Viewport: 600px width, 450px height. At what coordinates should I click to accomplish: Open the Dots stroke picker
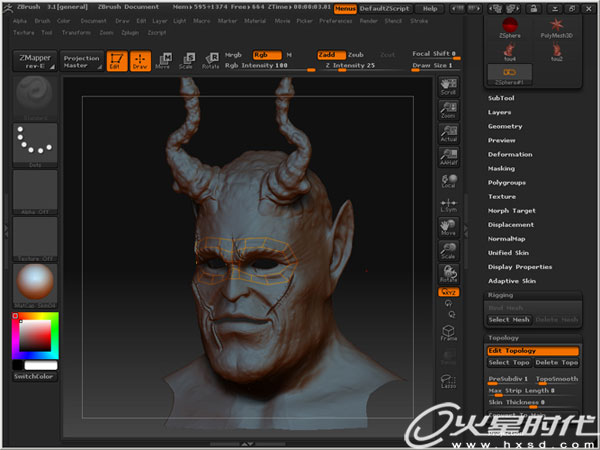coord(35,145)
